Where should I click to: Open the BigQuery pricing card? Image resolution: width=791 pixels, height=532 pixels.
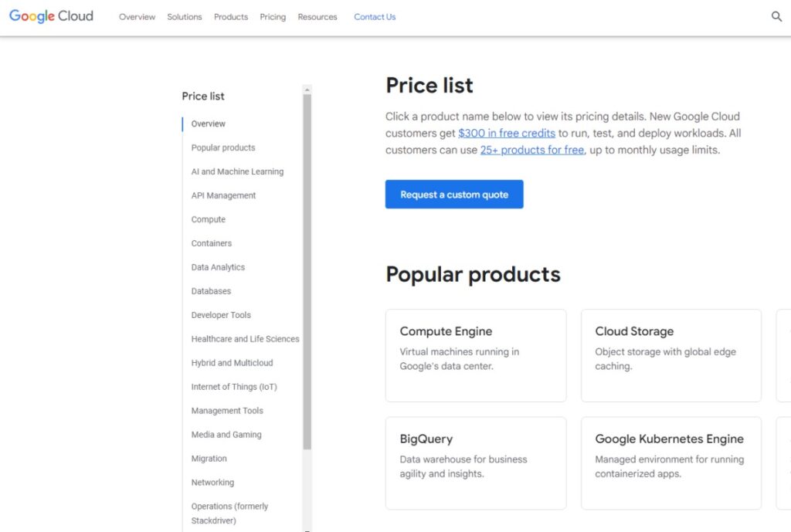(476, 463)
